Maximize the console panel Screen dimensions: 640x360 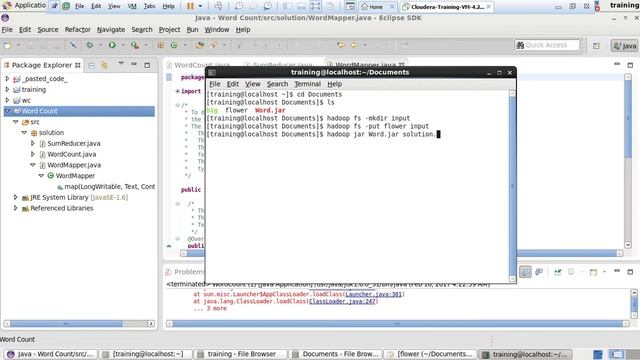pyautogui.click(x=630, y=272)
